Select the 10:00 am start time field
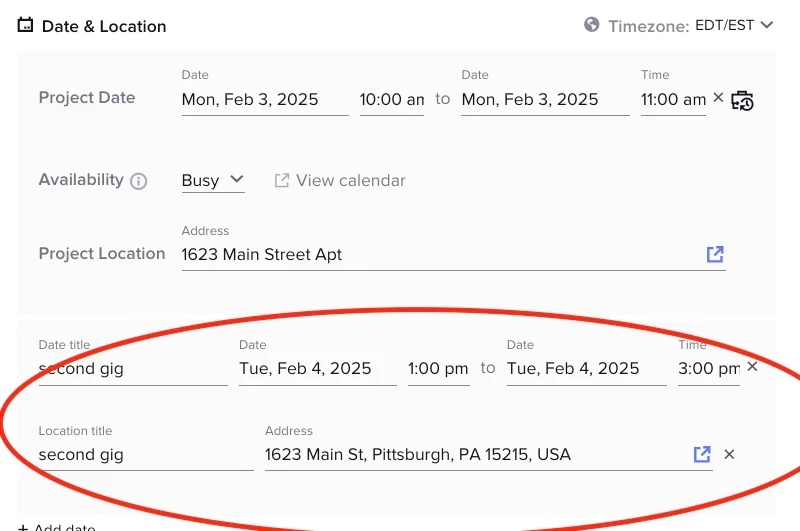This screenshot has height=531, width=800. [x=392, y=99]
